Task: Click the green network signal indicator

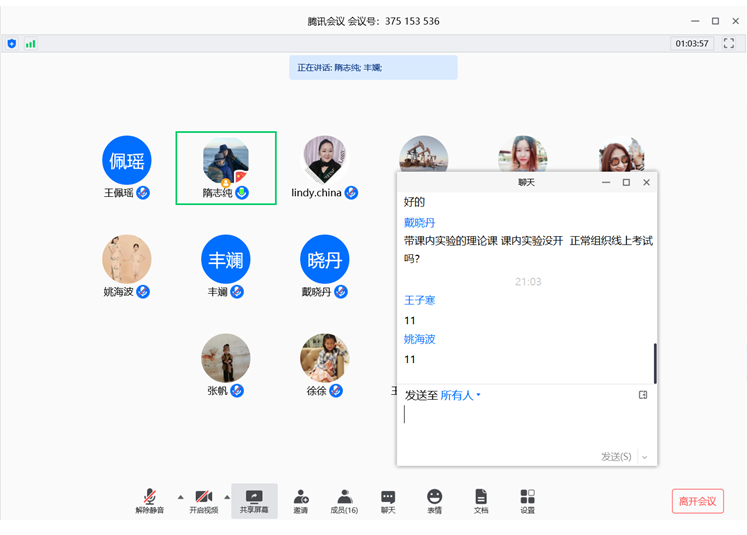Action: coord(30,44)
